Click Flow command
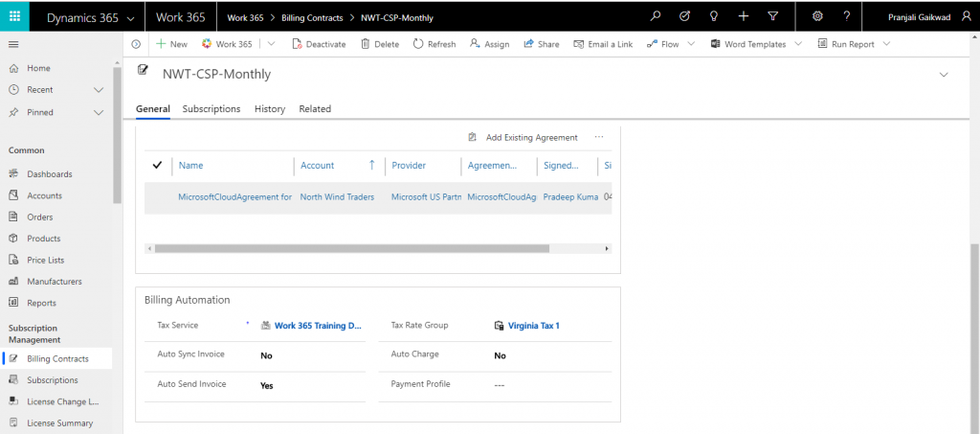The image size is (980, 434). pyautogui.click(x=663, y=44)
